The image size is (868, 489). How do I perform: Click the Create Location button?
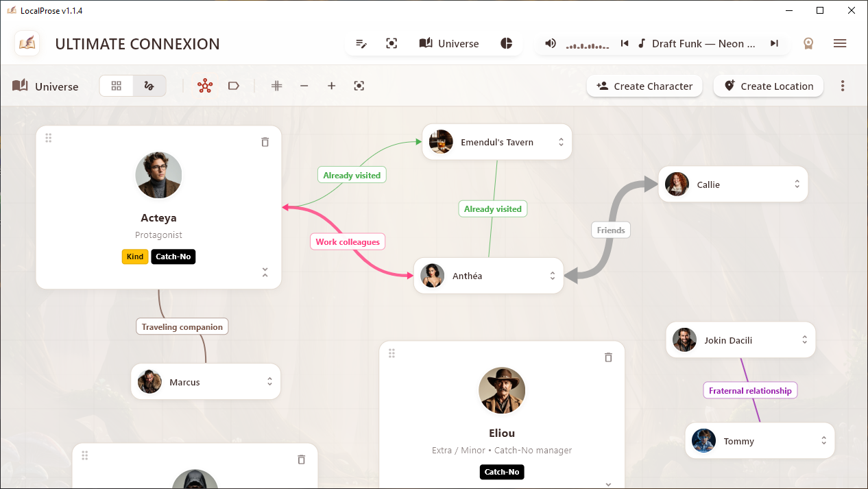coord(769,86)
